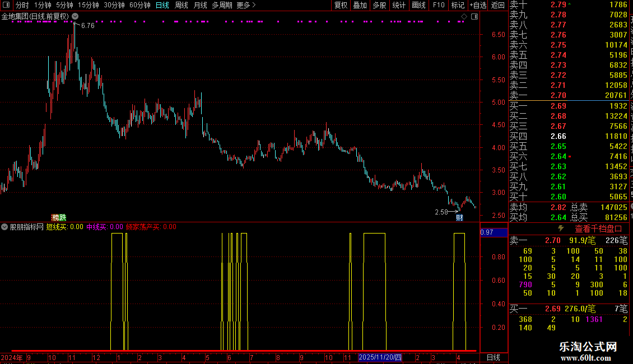Switch to the 1分钟 period
The width and height of the screenshot is (633, 364).
click(x=43, y=5)
